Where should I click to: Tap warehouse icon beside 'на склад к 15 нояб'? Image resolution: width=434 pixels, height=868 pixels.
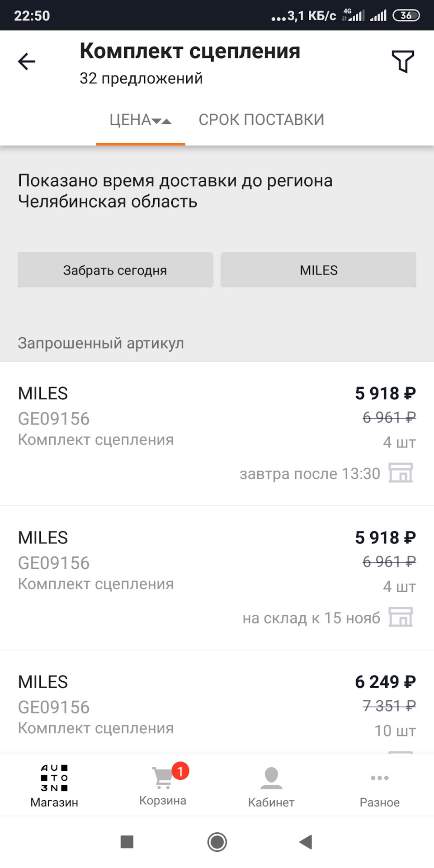coord(401,617)
